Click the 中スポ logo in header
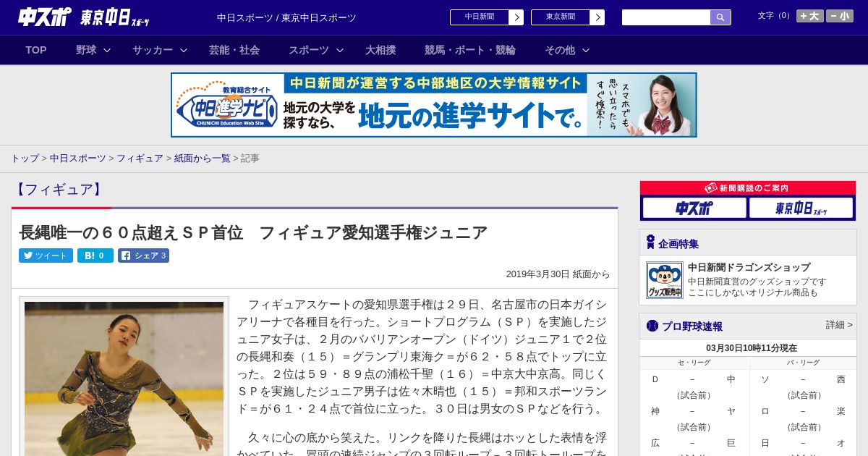 (x=44, y=17)
